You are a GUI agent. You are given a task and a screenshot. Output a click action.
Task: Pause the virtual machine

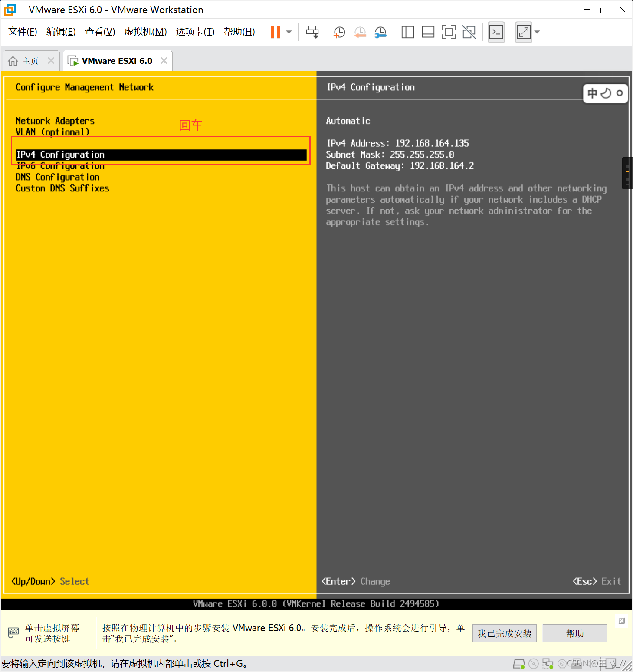(x=276, y=32)
